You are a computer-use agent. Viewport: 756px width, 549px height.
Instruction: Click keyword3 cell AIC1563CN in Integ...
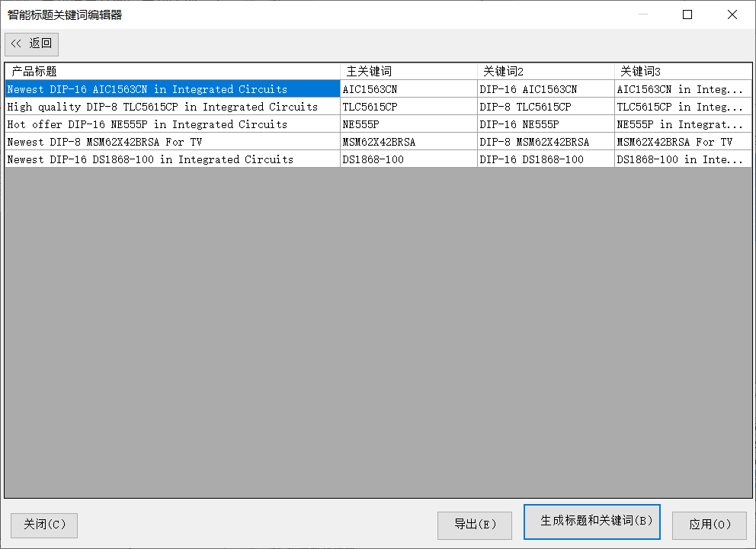point(683,89)
